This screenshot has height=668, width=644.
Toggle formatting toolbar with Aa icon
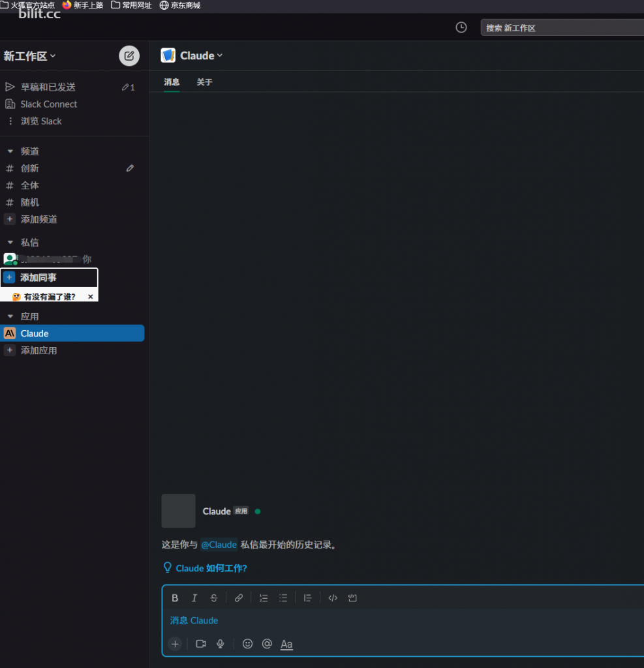pos(287,644)
